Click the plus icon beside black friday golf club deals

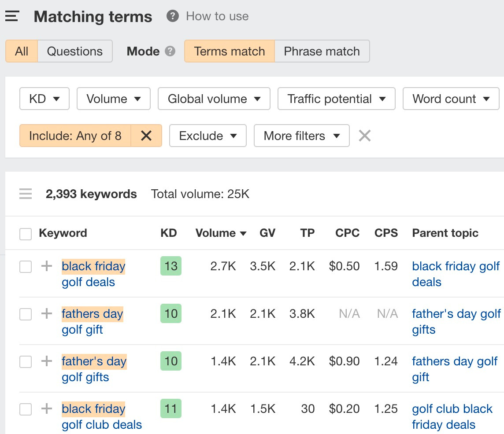46,408
